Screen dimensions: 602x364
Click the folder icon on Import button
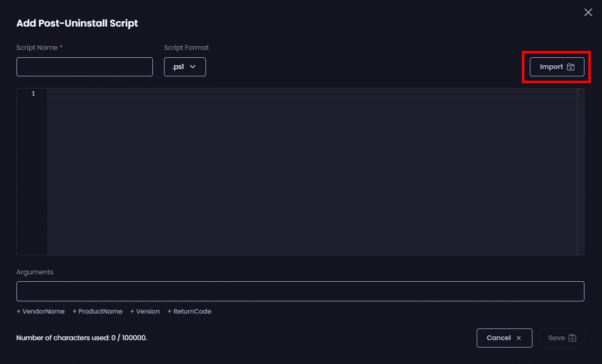point(571,67)
